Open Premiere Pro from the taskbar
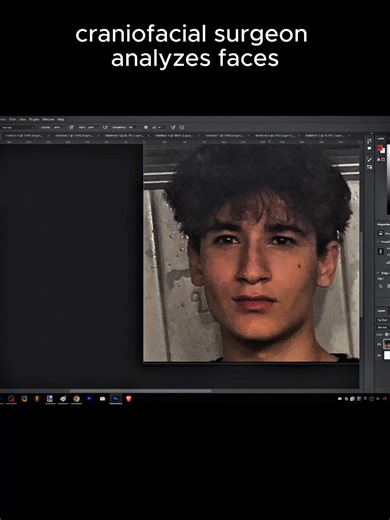This screenshot has height=520, width=390. [89, 399]
